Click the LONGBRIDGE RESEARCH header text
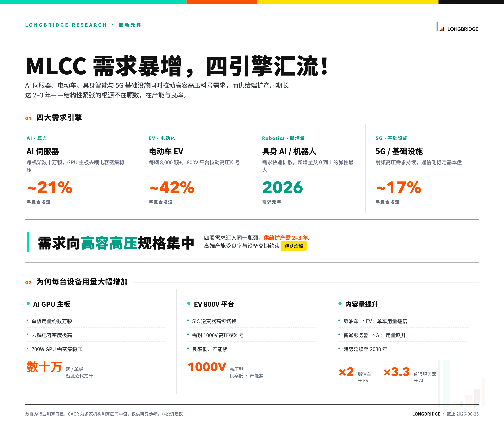The width and height of the screenshot is (504, 436). click(66, 25)
